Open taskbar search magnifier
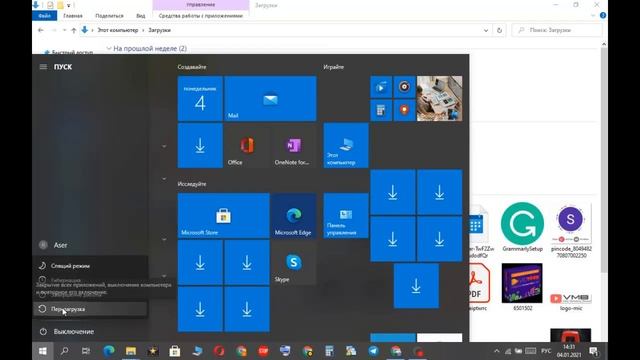This screenshot has width=640, height=360. [64, 351]
